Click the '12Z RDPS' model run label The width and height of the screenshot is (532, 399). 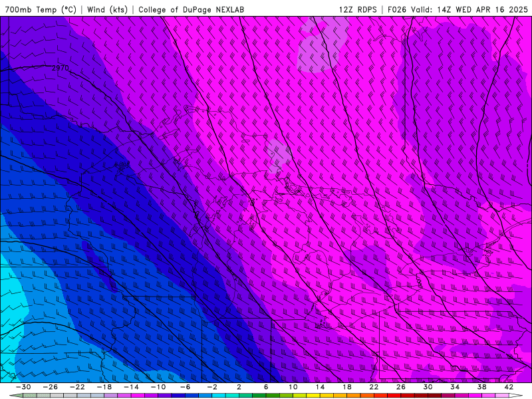358,9
